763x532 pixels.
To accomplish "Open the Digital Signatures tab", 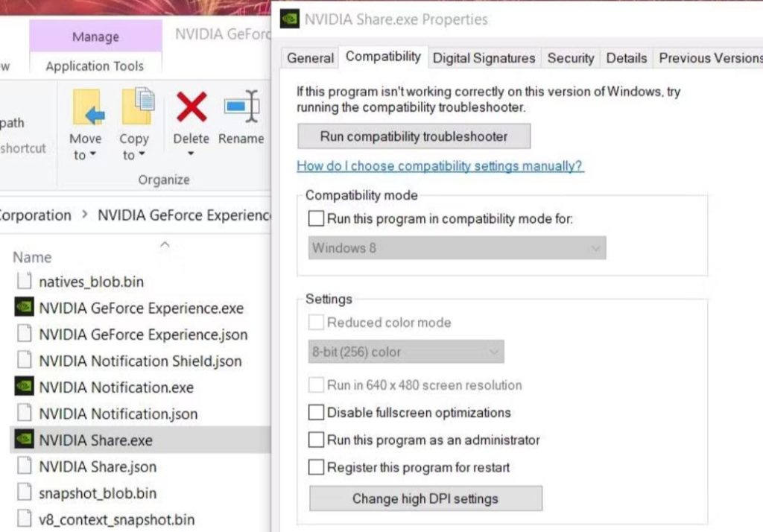I will tap(484, 58).
